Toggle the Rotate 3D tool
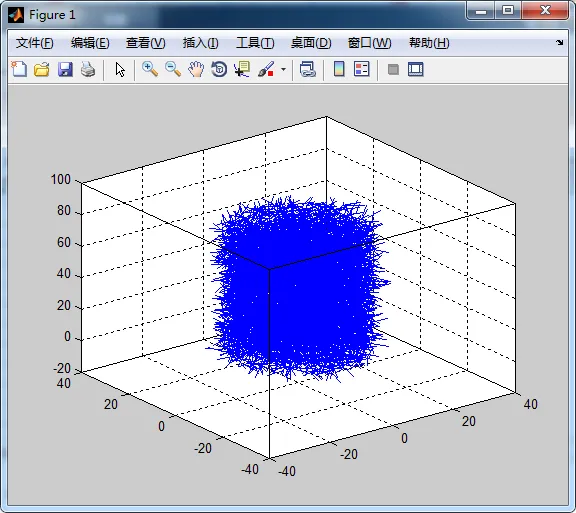 pyautogui.click(x=219, y=69)
